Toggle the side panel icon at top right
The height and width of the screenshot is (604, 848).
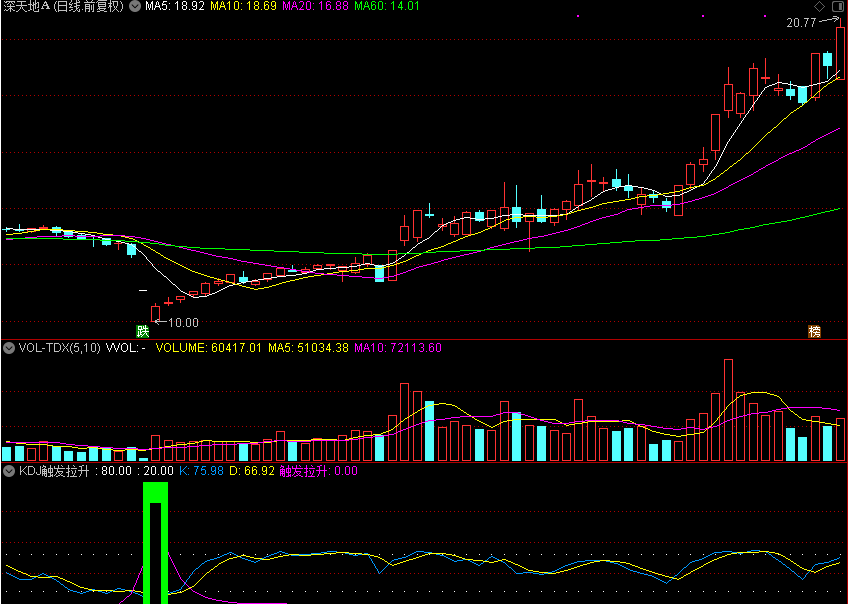838,6
